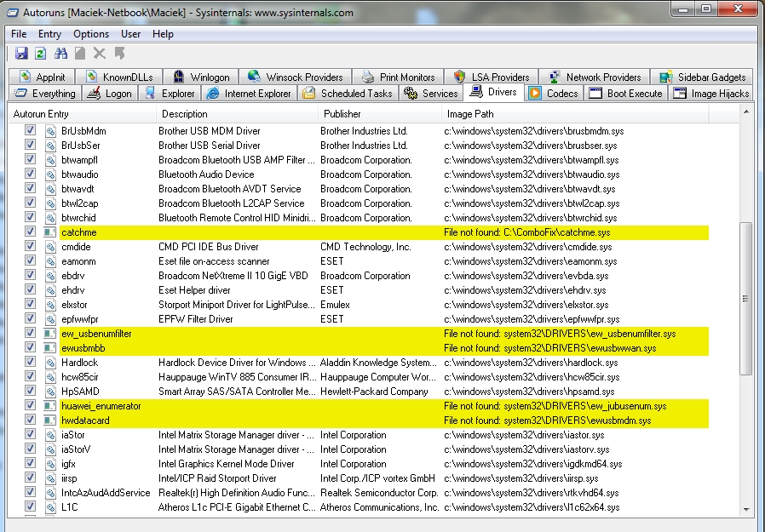Click 'Eset file on-access scanner' description
The height and width of the screenshot is (532, 765).
214,261
